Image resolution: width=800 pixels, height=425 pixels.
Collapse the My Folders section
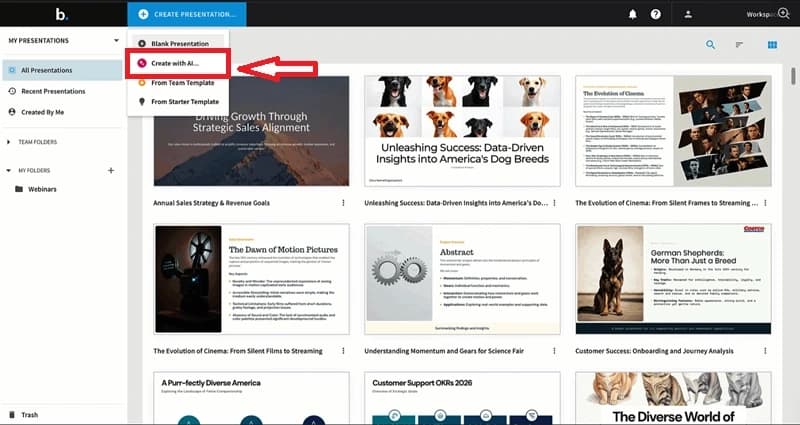click(x=9, y=170)
